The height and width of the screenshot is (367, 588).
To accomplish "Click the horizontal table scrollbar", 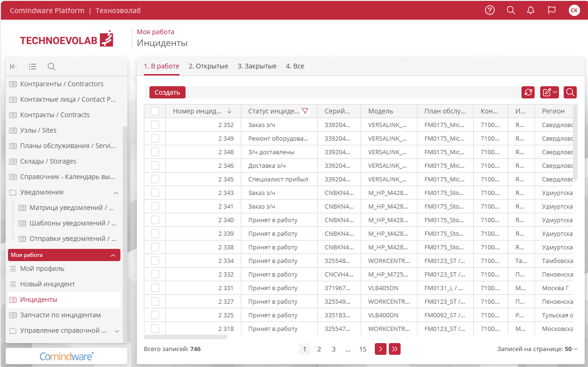I will click(x=186, y=337).
